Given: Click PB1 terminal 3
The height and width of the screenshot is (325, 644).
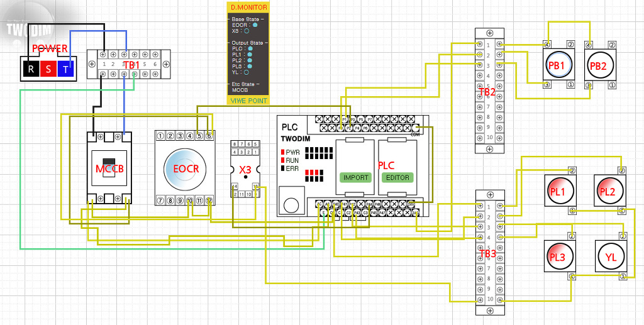Looking at the screenshot, I should (x=548, y=85).
